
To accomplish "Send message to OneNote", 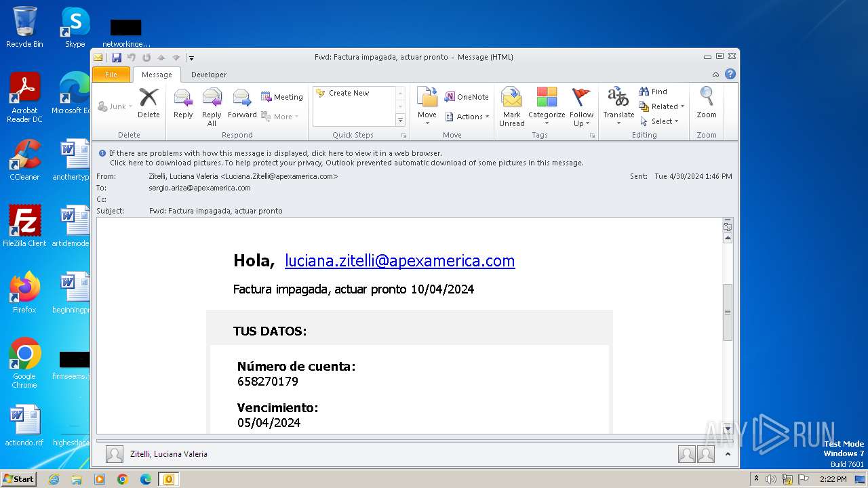I will 467,97.
